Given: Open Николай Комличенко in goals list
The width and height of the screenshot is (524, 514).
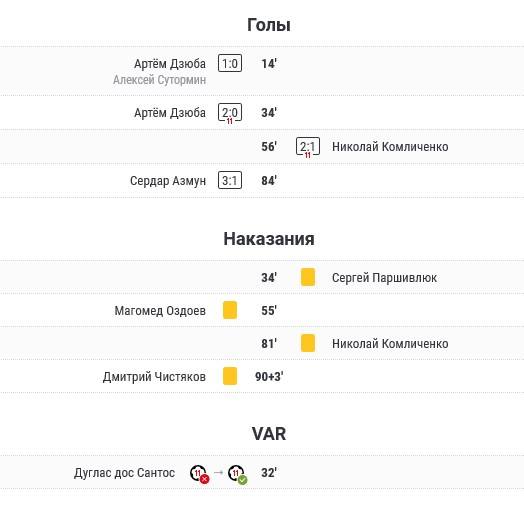Looking at the screenshot, I should click(x=390, y=147).
